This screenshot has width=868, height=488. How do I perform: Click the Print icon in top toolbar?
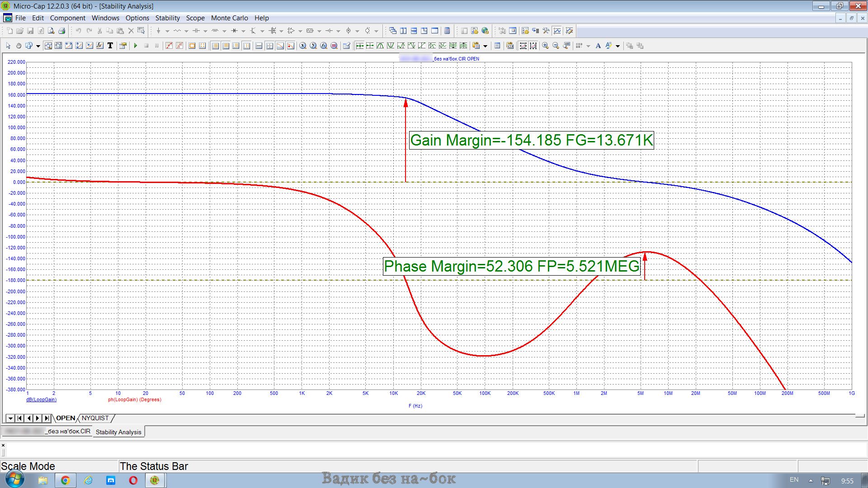pos(62,31)
